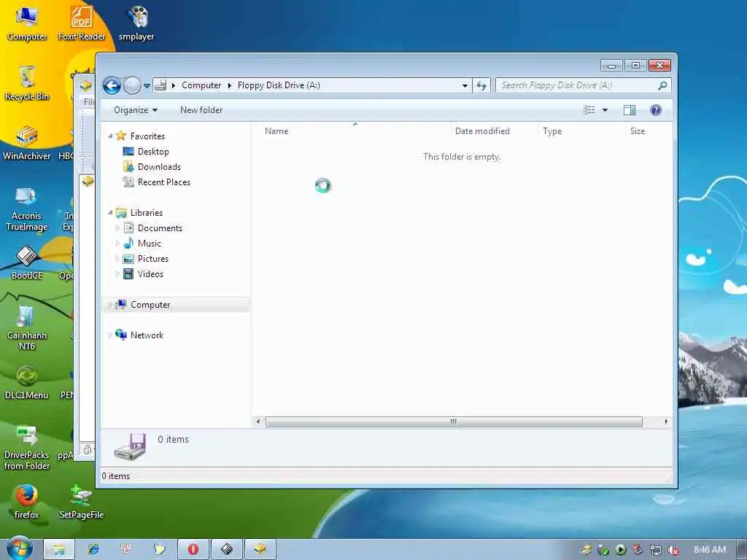The width and height of the screenshot is (747, 560).
Task: Expand the Network tree node
Action: 110,335
